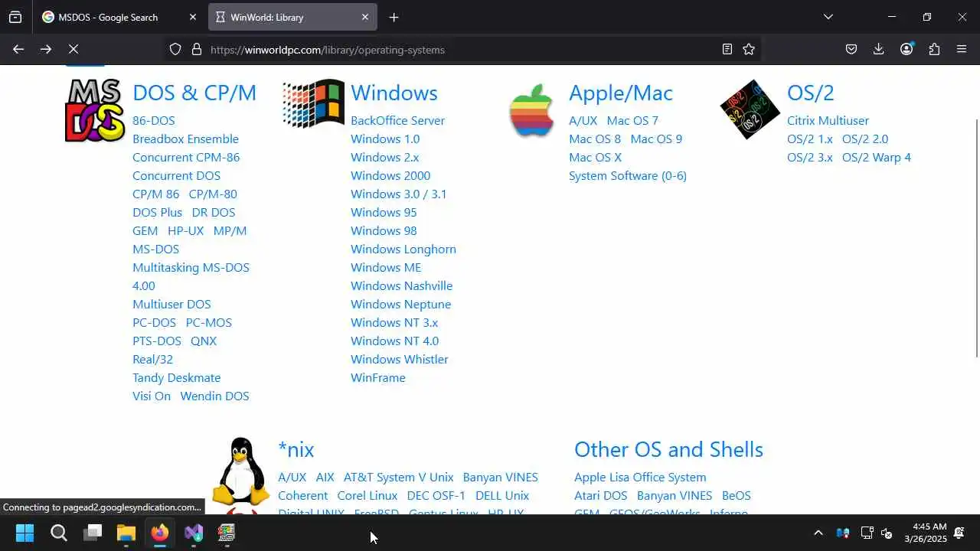The height and width of the screenshot is (551, 980).
Task: Open the OS/2 heading link
Action: coord(811,93)
